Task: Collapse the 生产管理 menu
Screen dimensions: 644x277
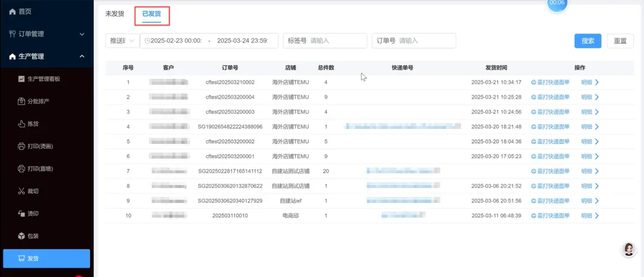Action: point(82,56)
